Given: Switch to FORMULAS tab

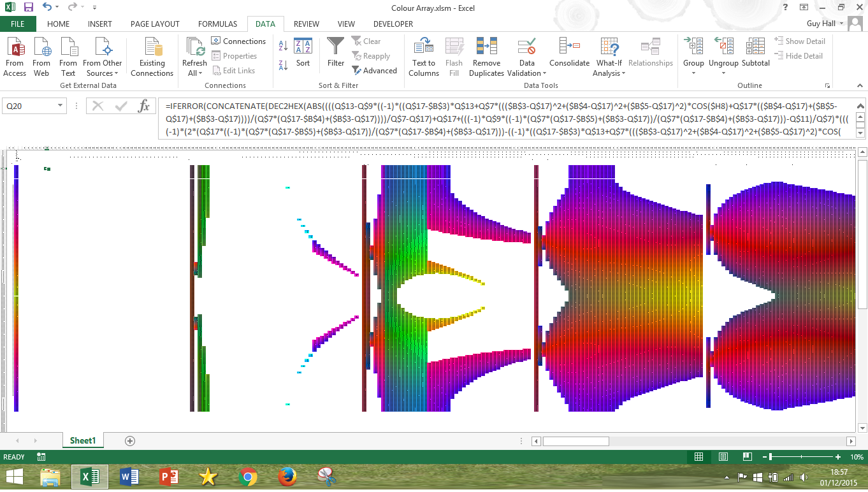Looking at the screenshot, I should [217, 24].
